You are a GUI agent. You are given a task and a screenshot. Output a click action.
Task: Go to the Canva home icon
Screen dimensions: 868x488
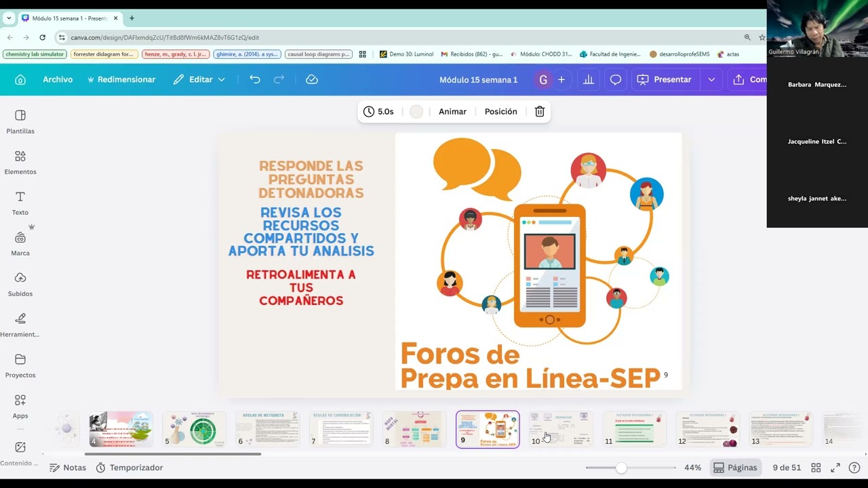coord(20,79)
